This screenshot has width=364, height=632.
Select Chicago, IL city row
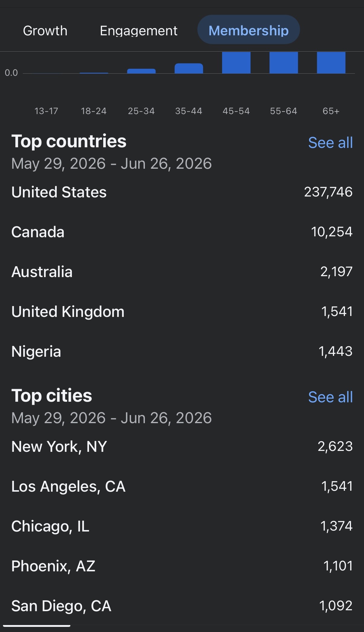point(182,526)
